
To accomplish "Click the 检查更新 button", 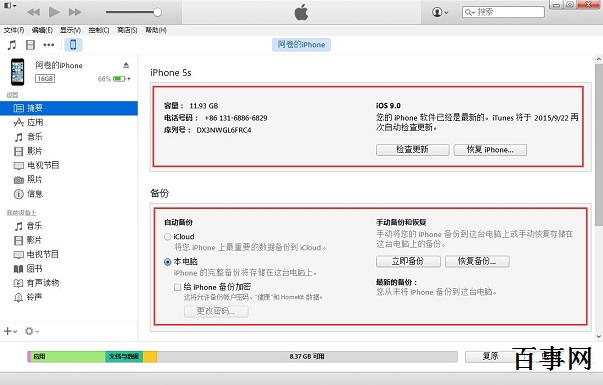I will pyautogui.click(x=412, y=150).
